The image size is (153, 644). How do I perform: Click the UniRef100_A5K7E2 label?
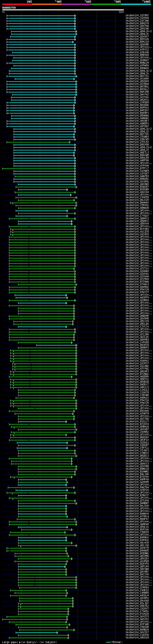click(137, 606)
